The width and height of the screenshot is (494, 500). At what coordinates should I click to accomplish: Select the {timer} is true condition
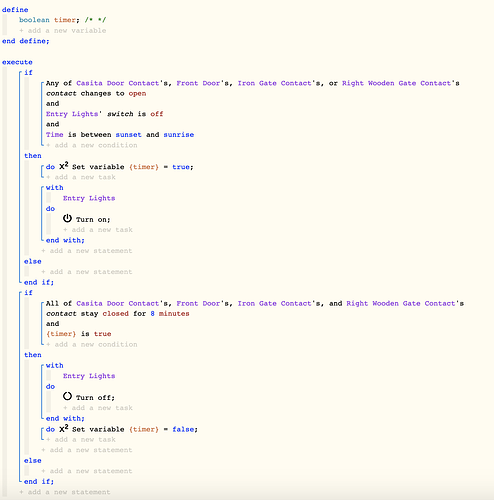click(79, 334)
